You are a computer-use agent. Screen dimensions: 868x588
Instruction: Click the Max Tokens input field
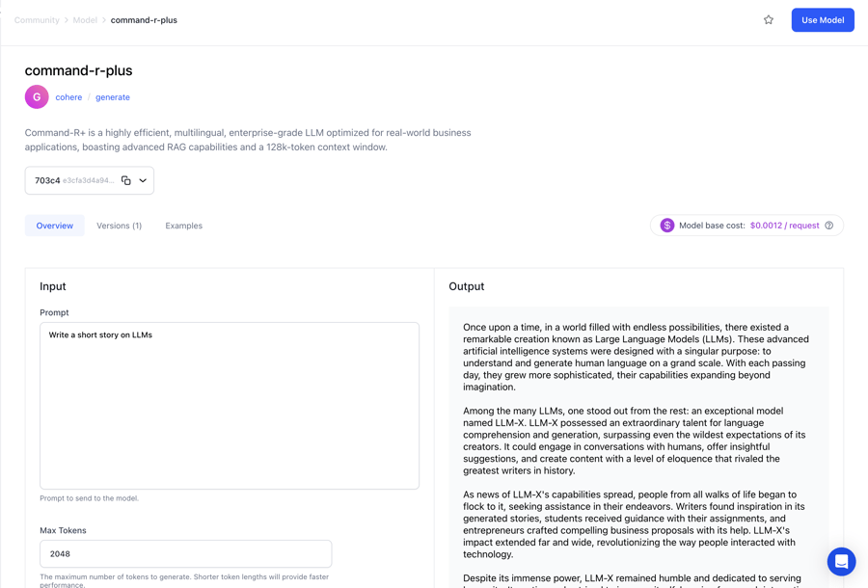pos(185,553)
